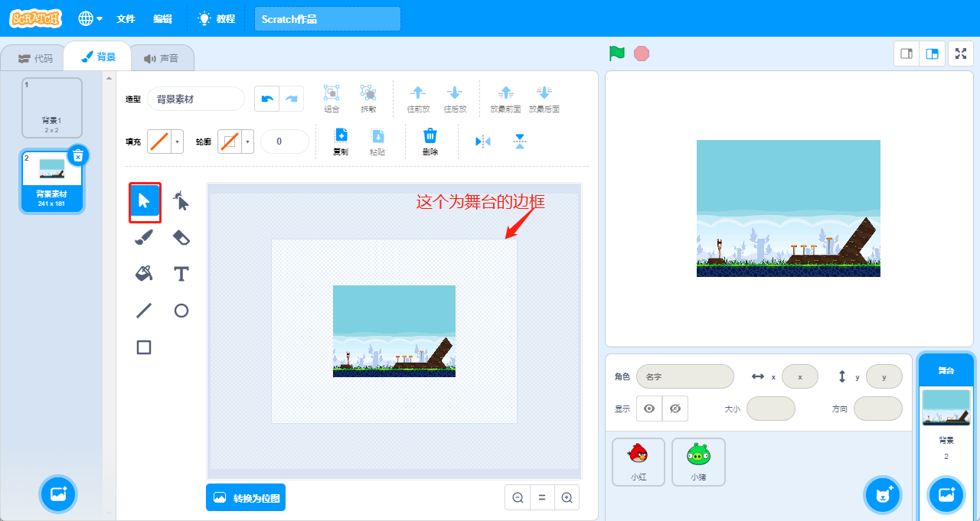The height and width of the screenshot is (521, 980).
Task: Click 放最后面 send to back
Action: click(x=544, y=99)
